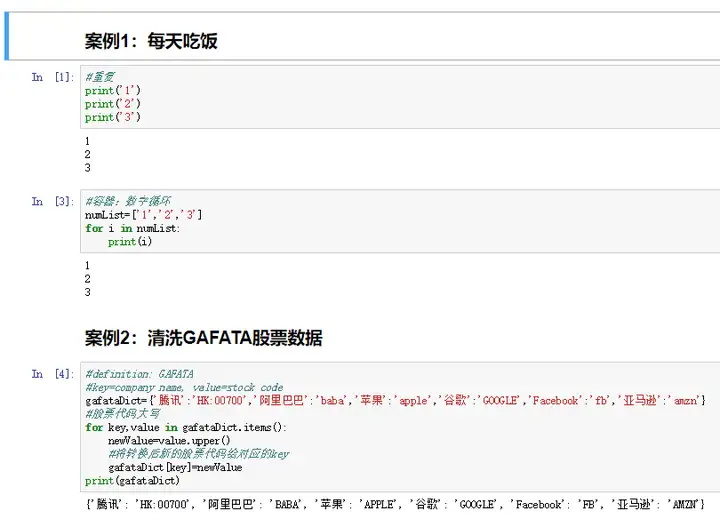Click the '#key=company name, value=stock code' comment
720x527 pixels.
click(x=184, y=387)
